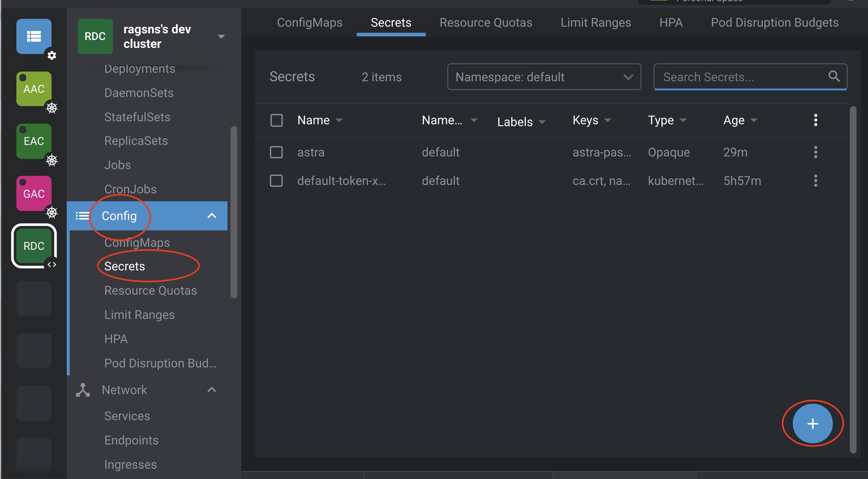Viewport: 868px width, 479px height.
Task: Check the astra secret checkbox
Action: point(276,152)
